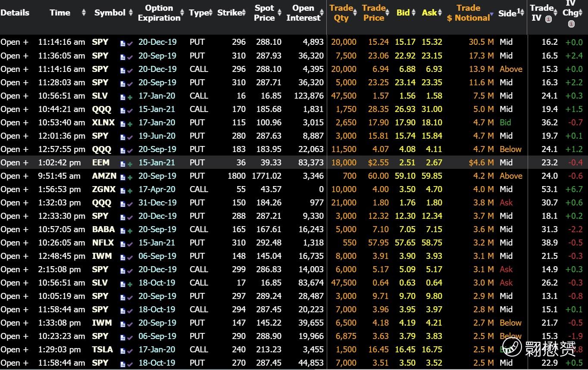Click the document icon in the ZGNX row

(x=123, y=190)
